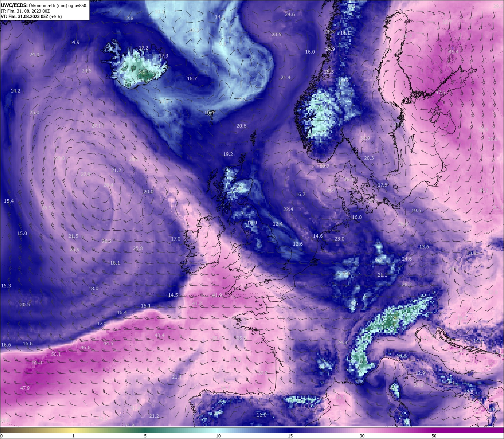Click the map value 19.2
The width and height of the screenshot is (504, 439).
click(x=228, y=154)
